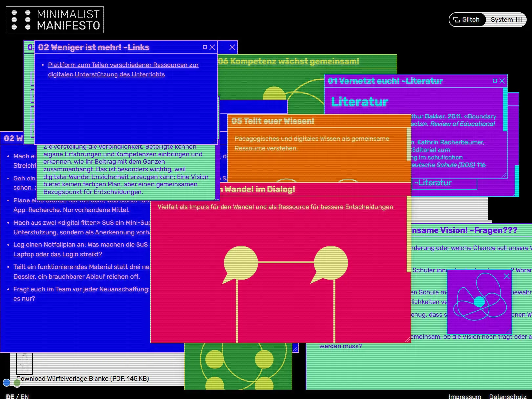The image size is (532, 399).
Task: Click the 02 W title of the blue list window
Action: [13, 138]
